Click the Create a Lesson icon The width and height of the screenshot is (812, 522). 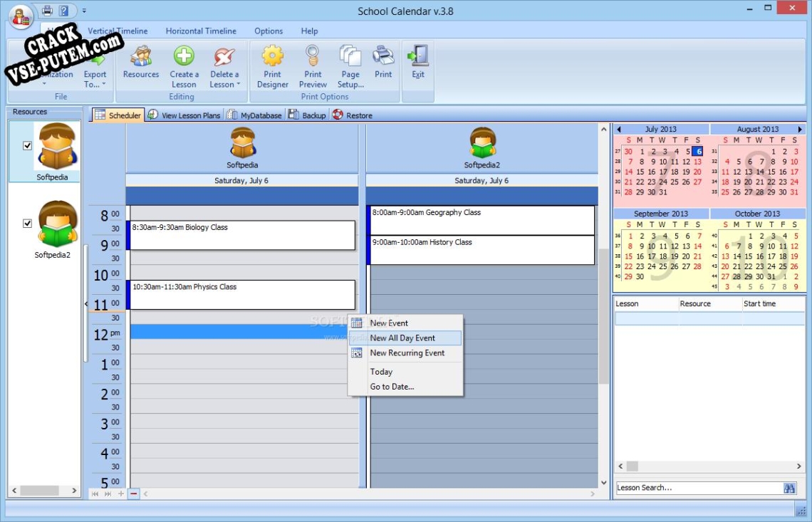(184, 57)
